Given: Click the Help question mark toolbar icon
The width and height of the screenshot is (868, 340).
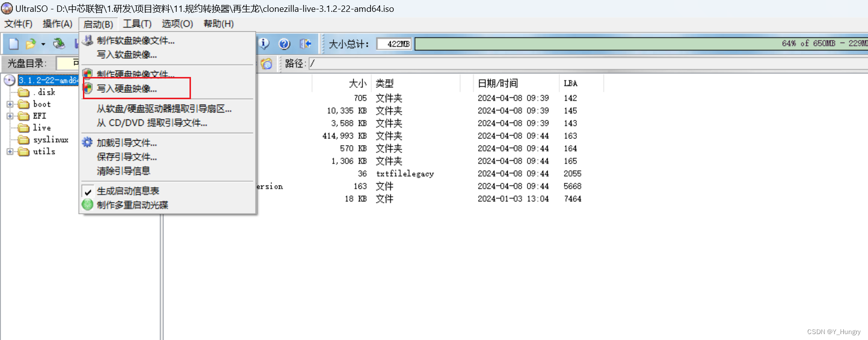Looking at the screenshot, I should click(x=284, y=44).
